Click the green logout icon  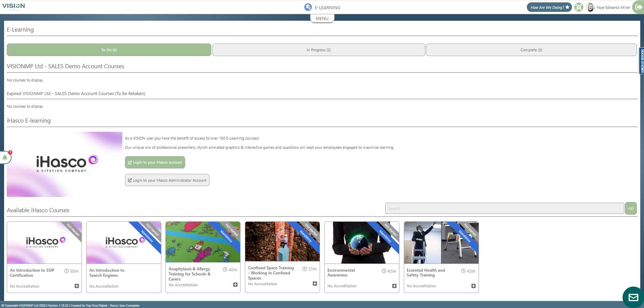[638, 7]
